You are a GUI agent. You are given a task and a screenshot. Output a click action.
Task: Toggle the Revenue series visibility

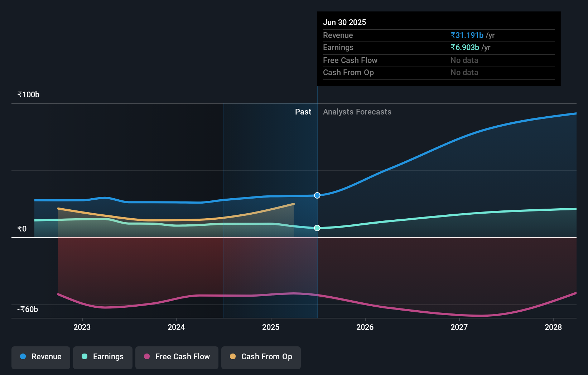[40, 357]
